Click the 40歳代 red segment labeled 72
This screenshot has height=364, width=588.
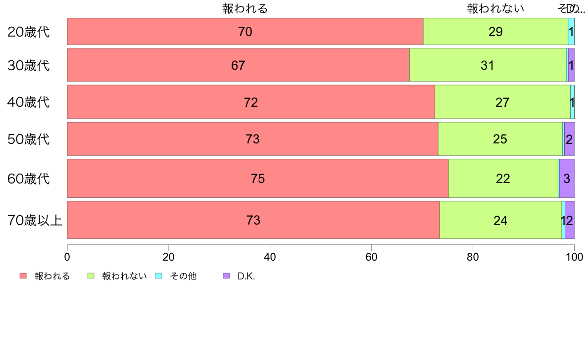pyautogui.click(x=251, y=102)
